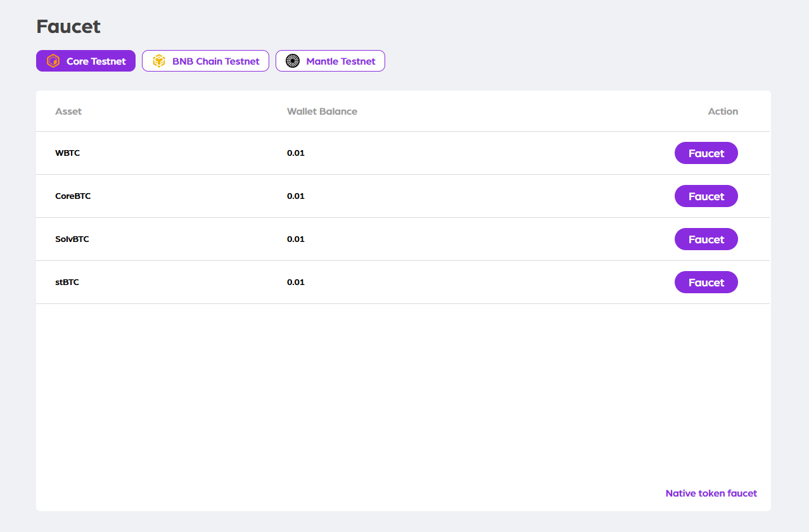This screenshot has height=532, width=809.
Task: Click the Action column header
Action: click(x=722, y=111)
